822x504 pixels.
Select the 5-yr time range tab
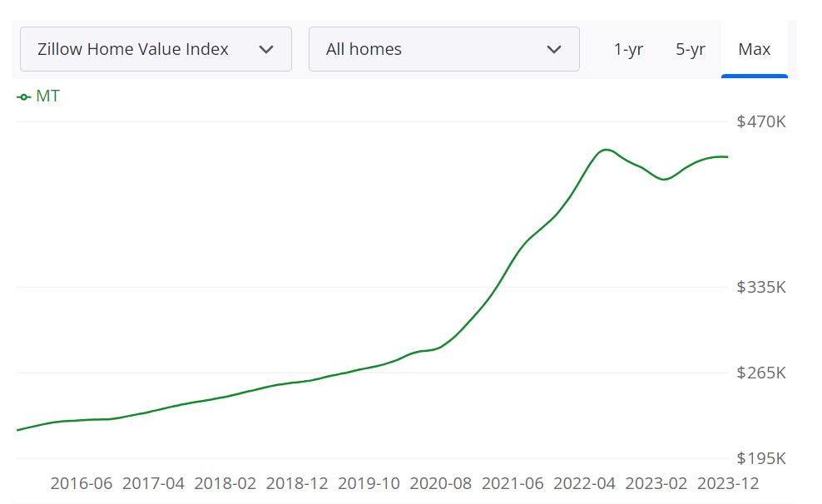[691, 49]
